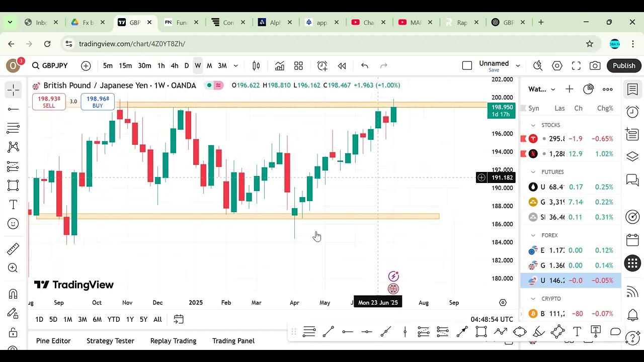Take a chart snapshot with camera icon

tap(595, 66)
